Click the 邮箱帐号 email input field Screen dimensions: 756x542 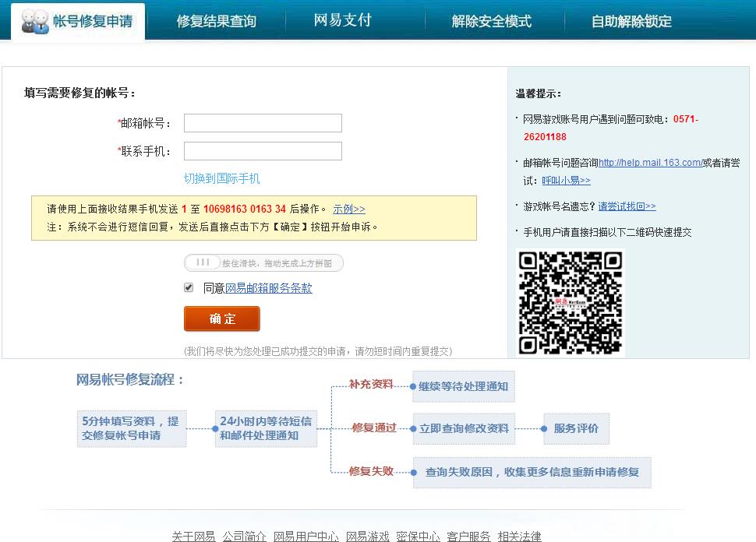click(x=262, y=122)
